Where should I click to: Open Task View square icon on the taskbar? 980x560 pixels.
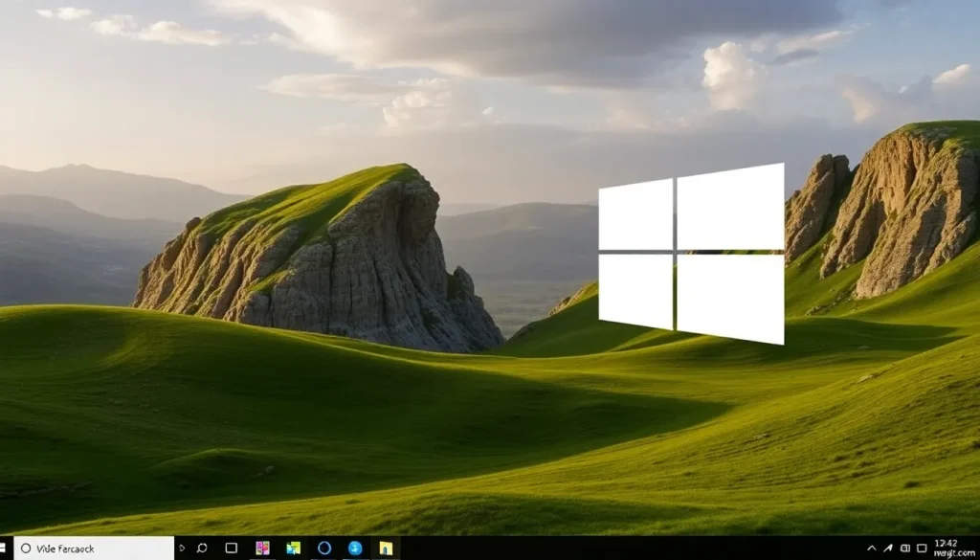tap(232, 549)
